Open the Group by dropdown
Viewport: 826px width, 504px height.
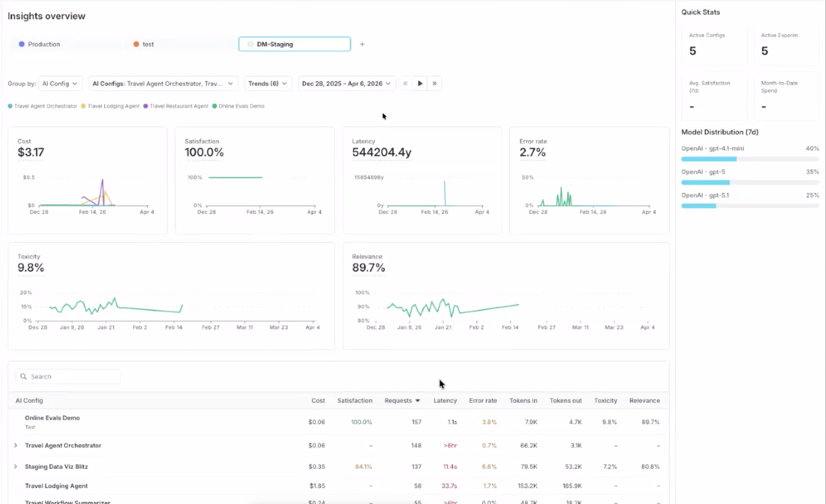click(x=60, y=83)
